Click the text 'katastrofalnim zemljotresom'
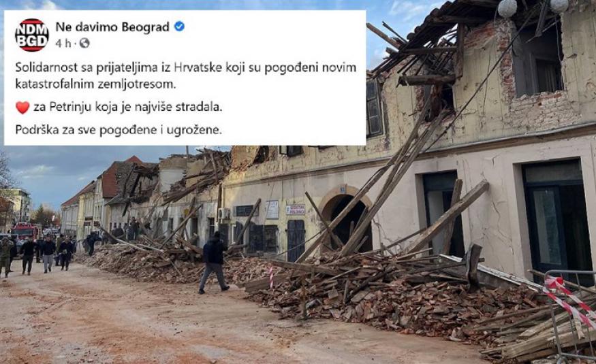The image size is (596, 364). [95, 84]
